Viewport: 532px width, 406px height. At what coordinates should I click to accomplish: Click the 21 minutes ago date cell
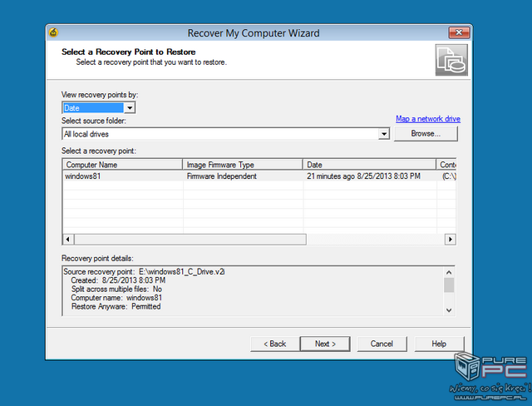(363, 176)
